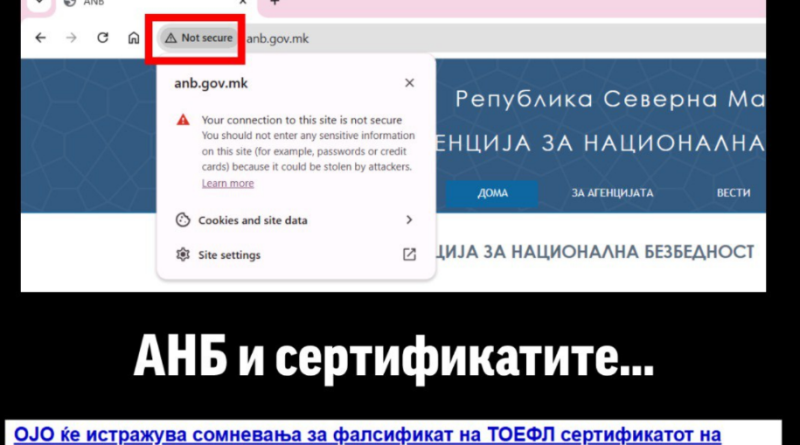Image resolution: width=800 pixels, height=445 pixels.
Task: Click 'Your connection to this site is not secure'
Action: click(x=302, y=120)
